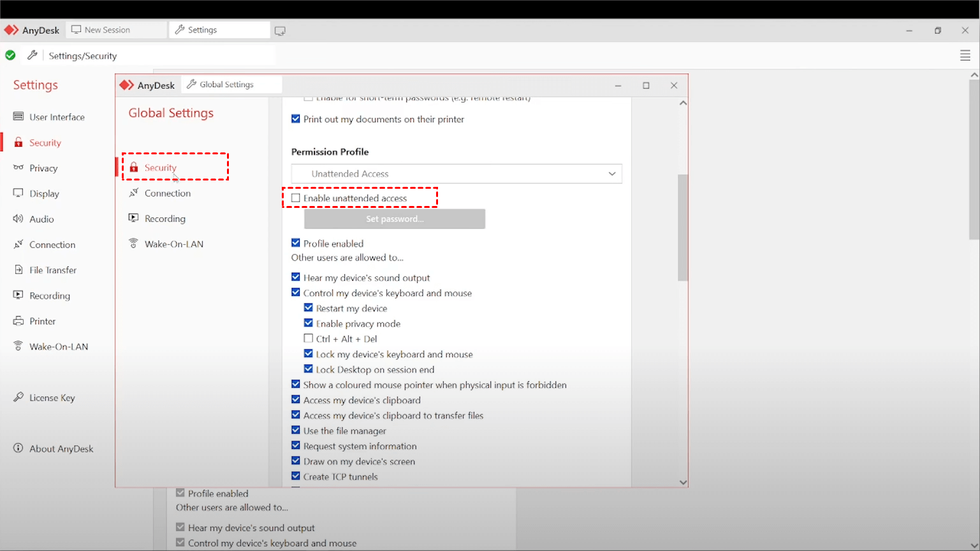Open File Transfer settings in sidebar

52,270
